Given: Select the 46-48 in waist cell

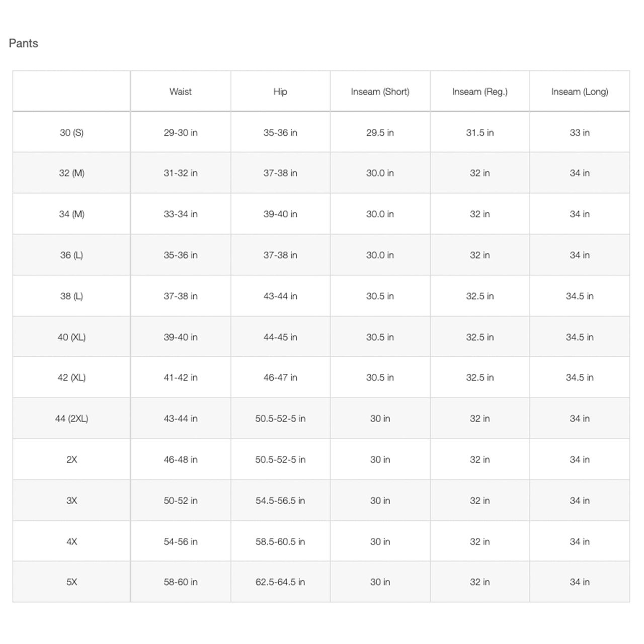Looking at the screenshot, I should 180,459.
